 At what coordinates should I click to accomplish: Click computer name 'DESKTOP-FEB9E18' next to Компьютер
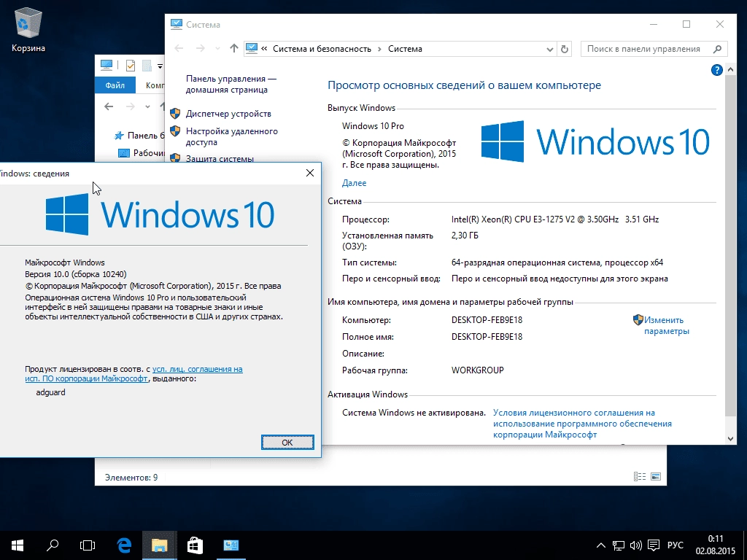tap(487, 320)
